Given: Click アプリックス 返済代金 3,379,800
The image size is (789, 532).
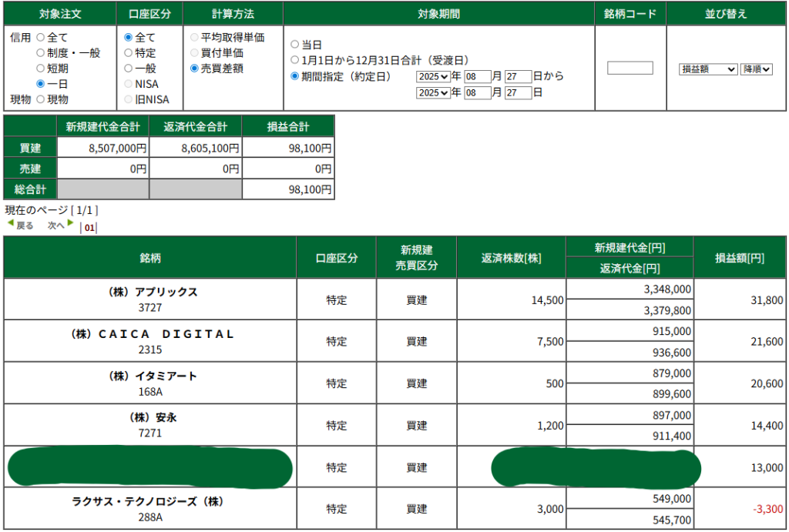Looking at the screenshot, I should (x=667, y=311).
